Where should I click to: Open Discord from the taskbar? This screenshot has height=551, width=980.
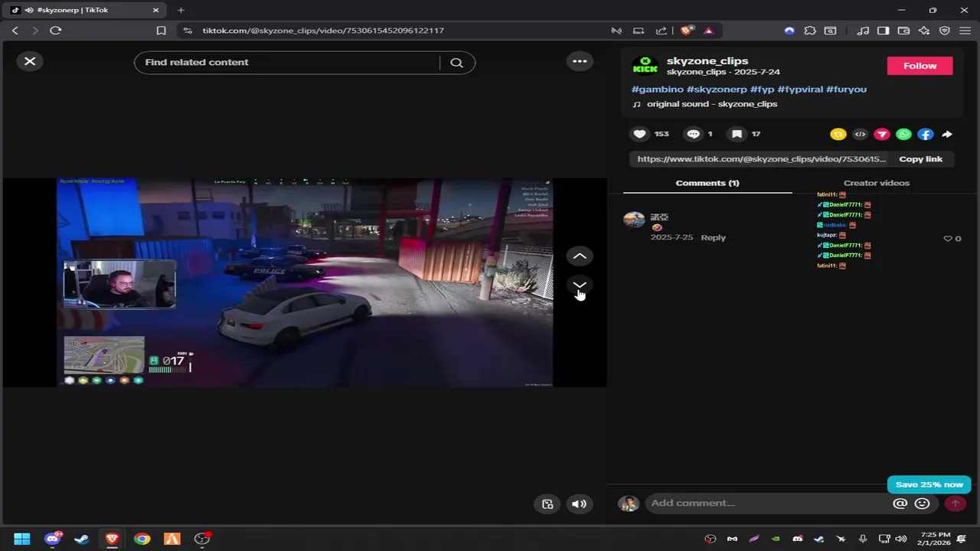point(52,539)
